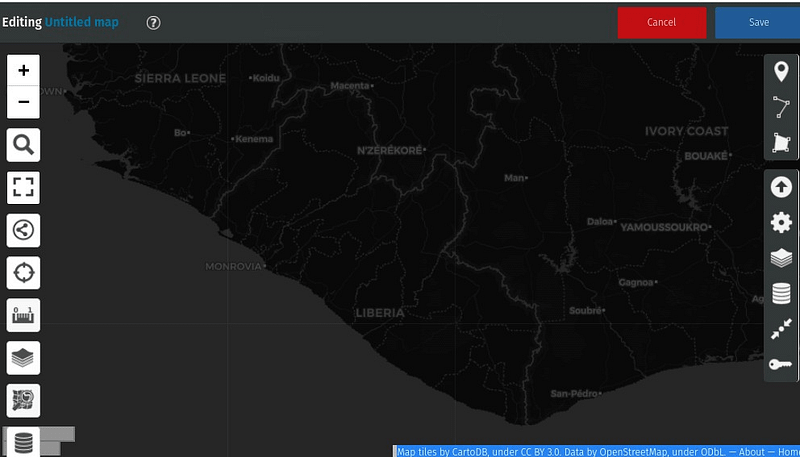The height and width of the screenshot is (457, 800).
Task: Open the share and embed panel
Action: [23, 231]
